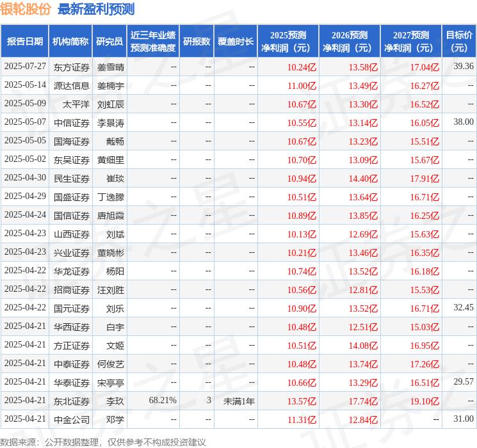The height and width of the screenshot is (448, 477).
Task: Click the 东北证券 institution cell
Action: tap(72, 401)
